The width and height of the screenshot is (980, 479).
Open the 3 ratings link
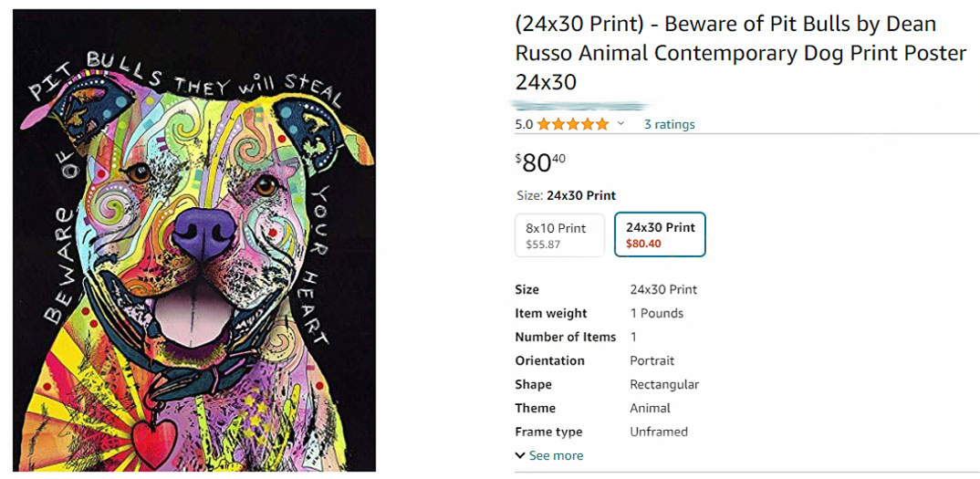click(x=669, y=124)
